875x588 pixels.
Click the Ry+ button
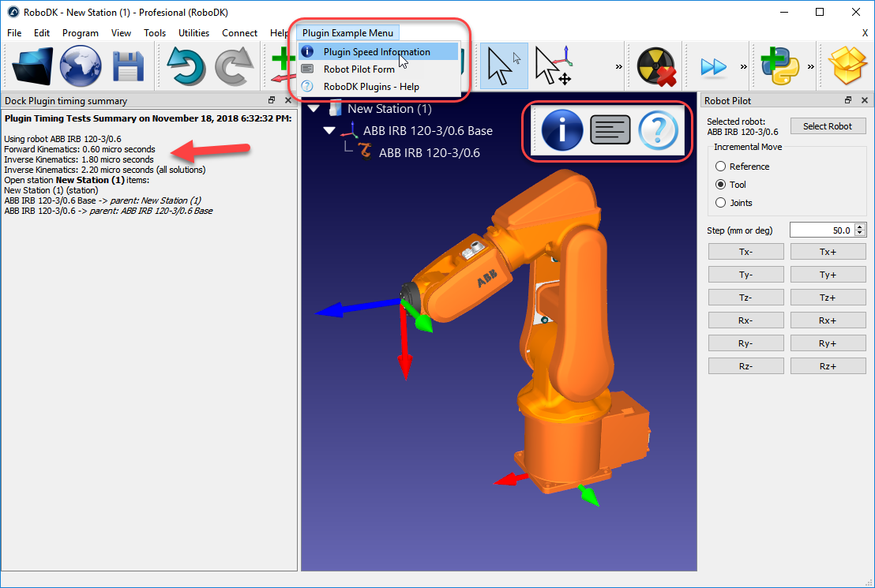coord(828,343)
